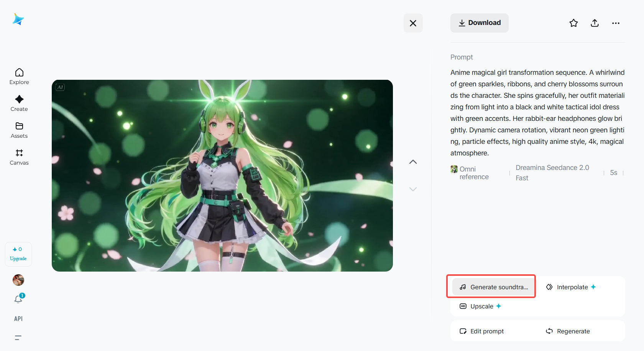Viewport: 644px width, 351px height.
Task: Share the video with the upload icon
Action: (595, 23)
